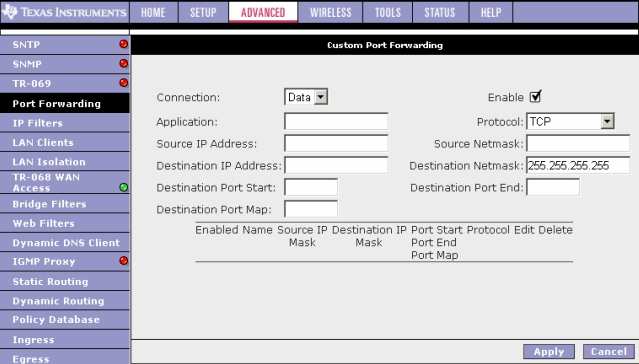Open Static Routing page
Image resolution: width=639 pixels, height=364 pixels.
pyautogui.click(x=64, y=281)
